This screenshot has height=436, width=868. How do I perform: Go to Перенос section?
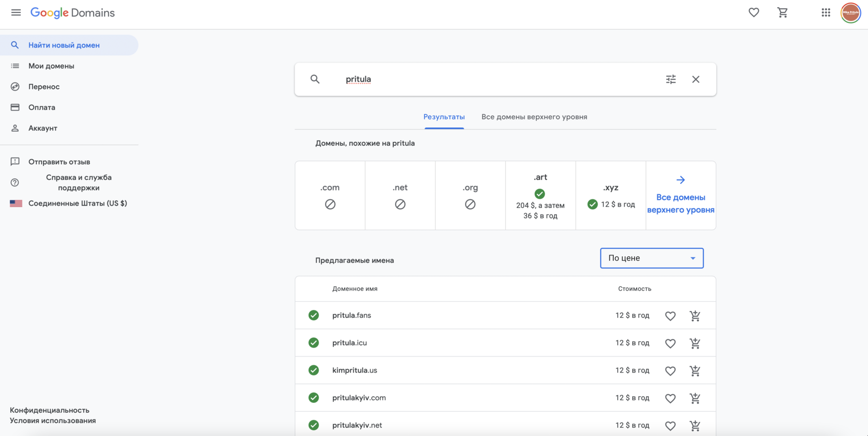click(x=69, y=86)
